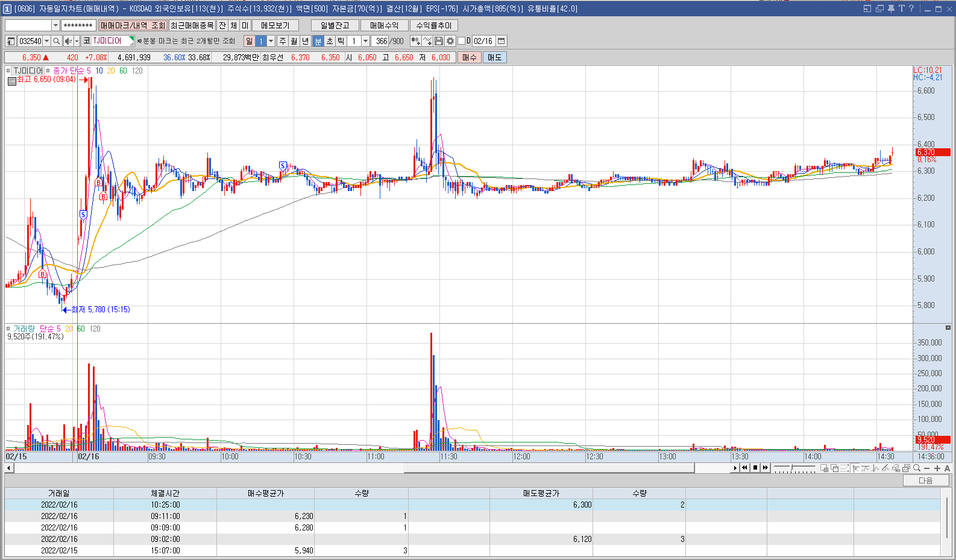Click the eraser tool icon
The width and height of the screenshot is (956, 560).
[896, 468]
